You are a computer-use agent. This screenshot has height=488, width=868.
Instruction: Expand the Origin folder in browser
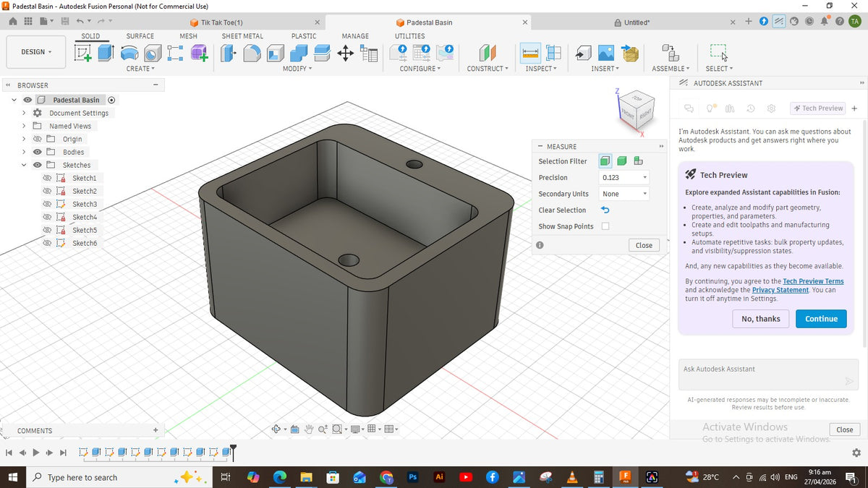pyautogui.click(x=24, y=140)
